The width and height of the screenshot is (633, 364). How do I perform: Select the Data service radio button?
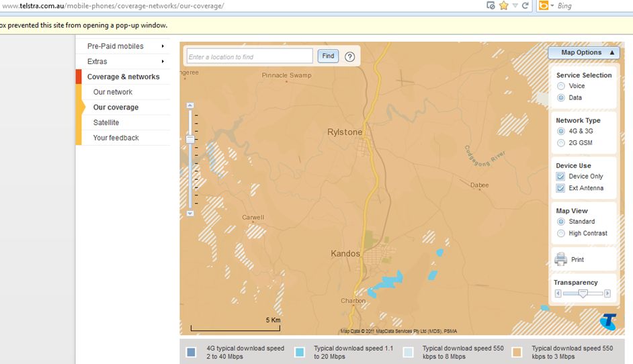pos(560,97)
